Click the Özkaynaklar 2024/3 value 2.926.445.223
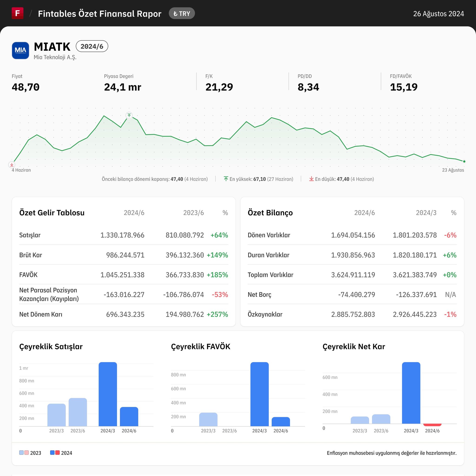The height and width of the screenshot is (476, 476). click(415, 314)
